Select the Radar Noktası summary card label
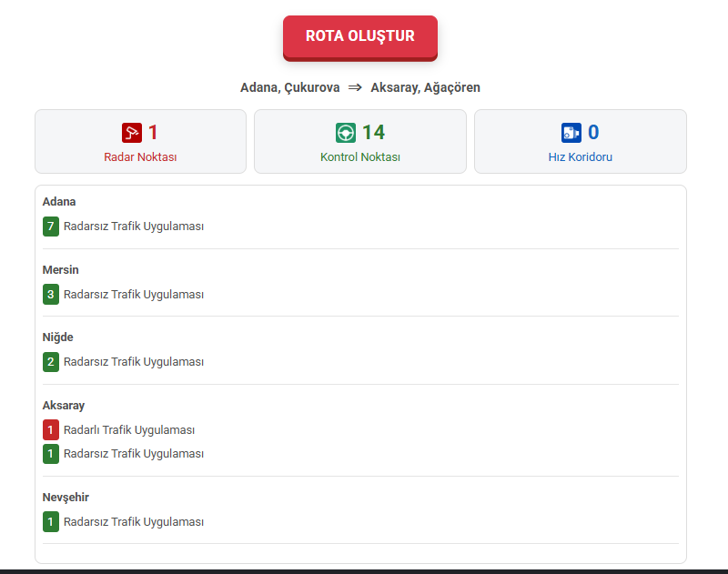The height and width of the screenshot is (574, 728). pyautogui.click(x=140, y=156)
